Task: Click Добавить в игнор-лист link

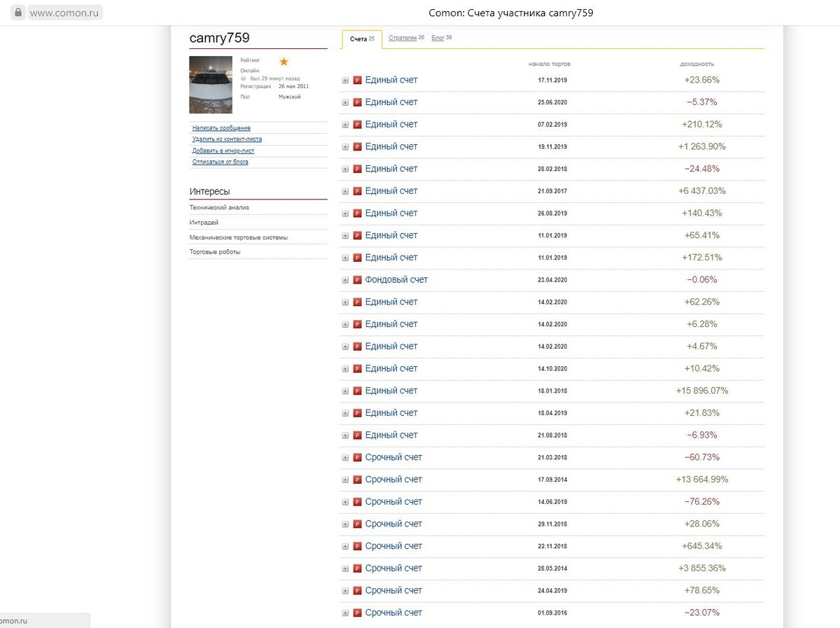Action: click(223, 151)
